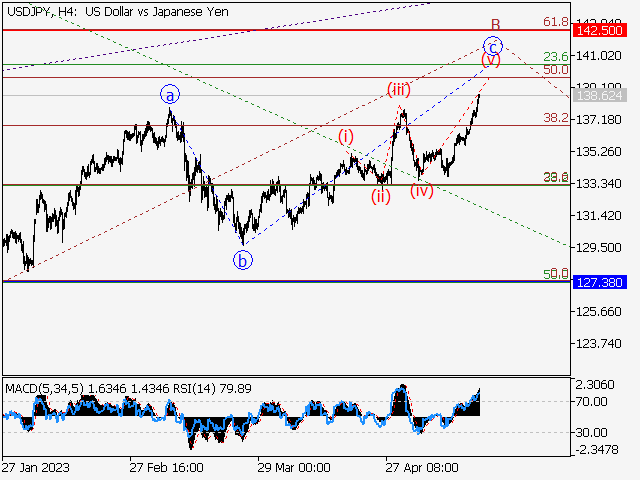Click the 137.180 price axis label
640x480 pixels.
(x=598, y=120)
